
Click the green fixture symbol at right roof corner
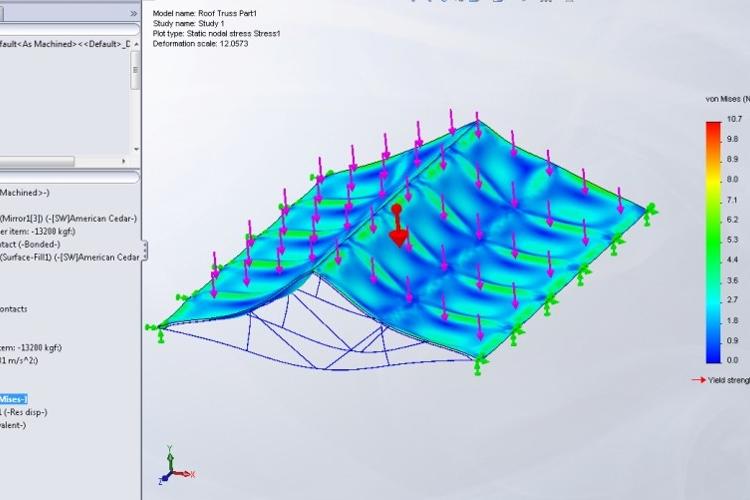[x=649, y=214]
